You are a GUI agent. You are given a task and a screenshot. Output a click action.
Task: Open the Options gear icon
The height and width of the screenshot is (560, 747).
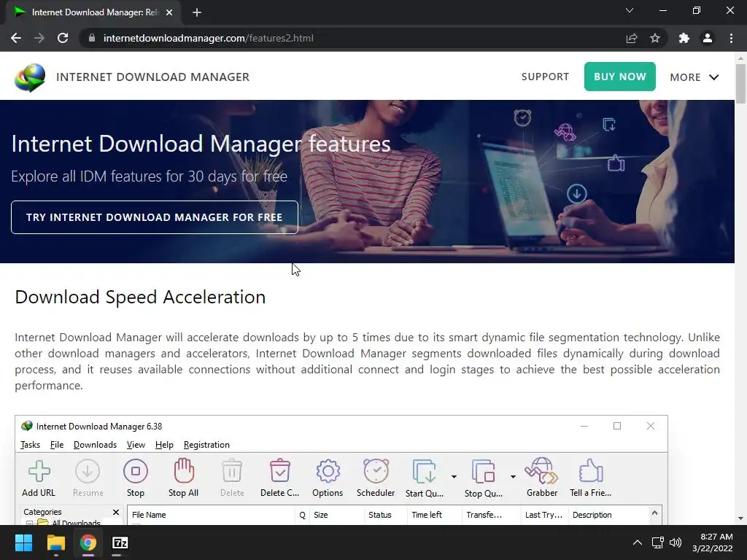tap(328, 478)
